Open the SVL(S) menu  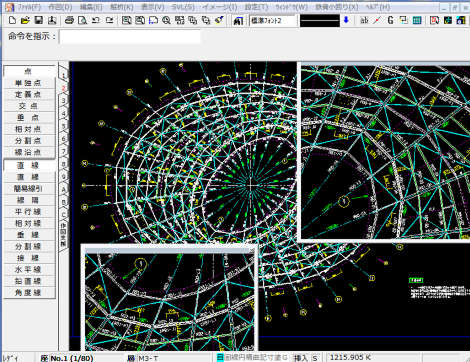pos(183,7)
